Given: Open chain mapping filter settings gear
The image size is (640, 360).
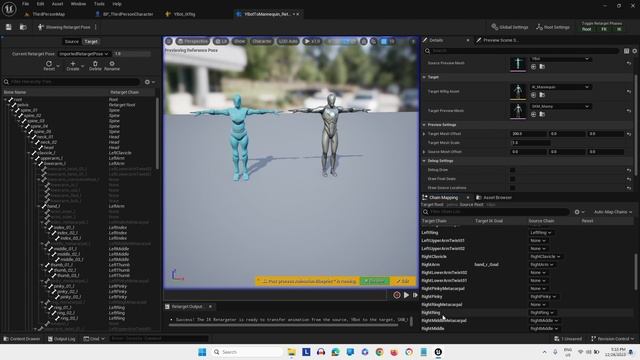Looking at the screenshot, I should click(x=578, y=212).
